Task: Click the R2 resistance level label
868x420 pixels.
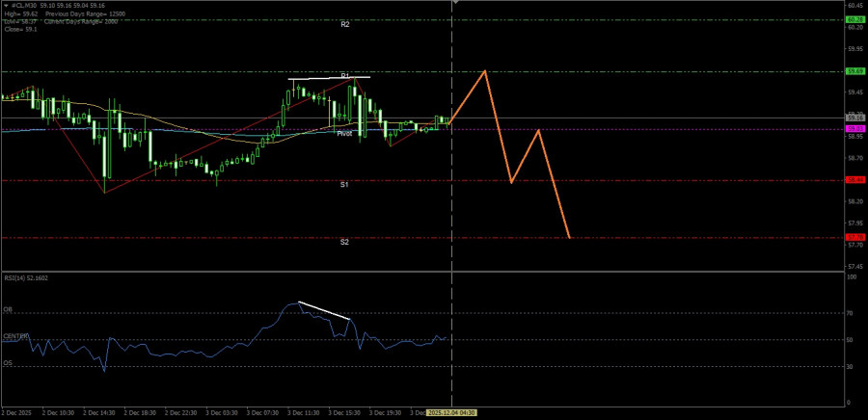Action: 344,24
